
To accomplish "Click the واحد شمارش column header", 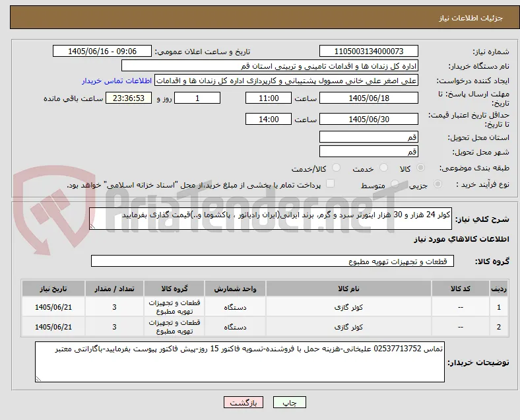I will point(235,289).
